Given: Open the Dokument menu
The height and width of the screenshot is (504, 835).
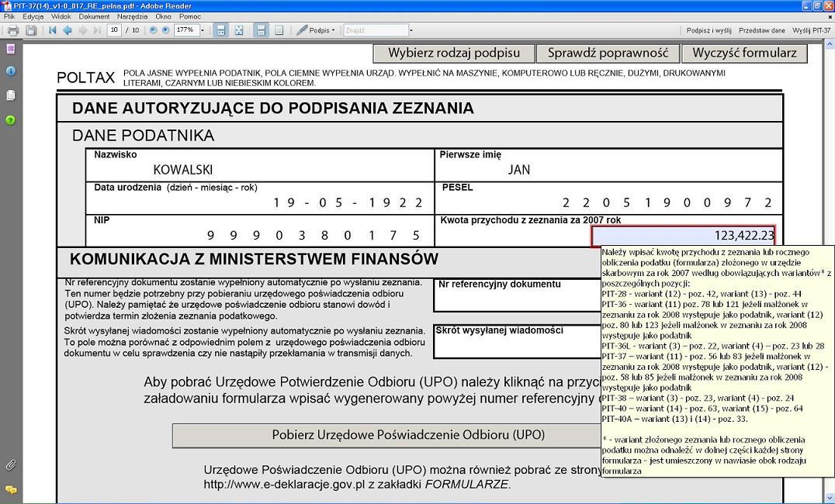Looking at the screenshot, I should pyautogui.click(x=94, y=16).
